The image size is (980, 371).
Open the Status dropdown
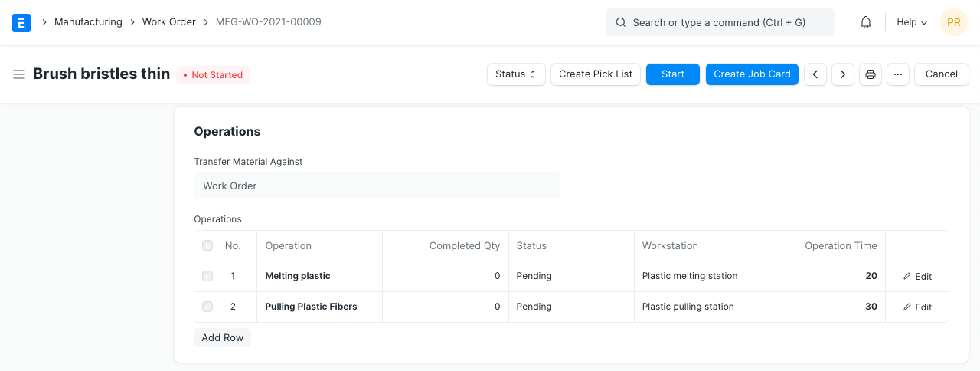[516, 74]
